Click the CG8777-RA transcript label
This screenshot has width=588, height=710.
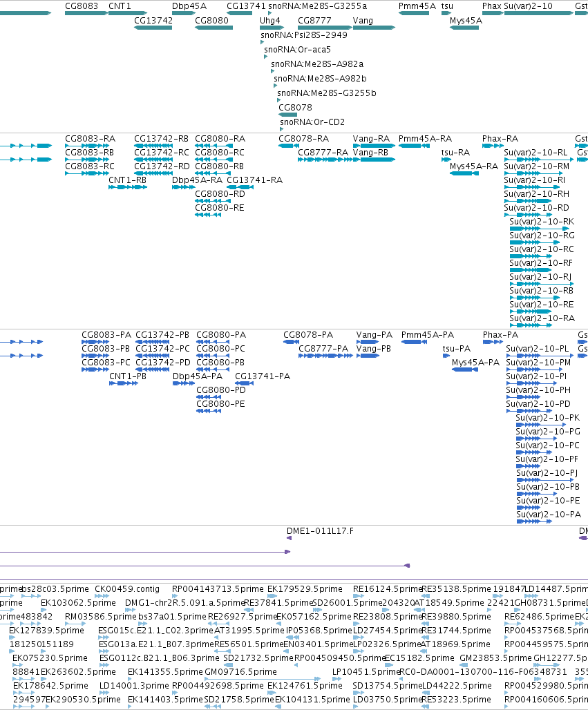pos(323,153)
